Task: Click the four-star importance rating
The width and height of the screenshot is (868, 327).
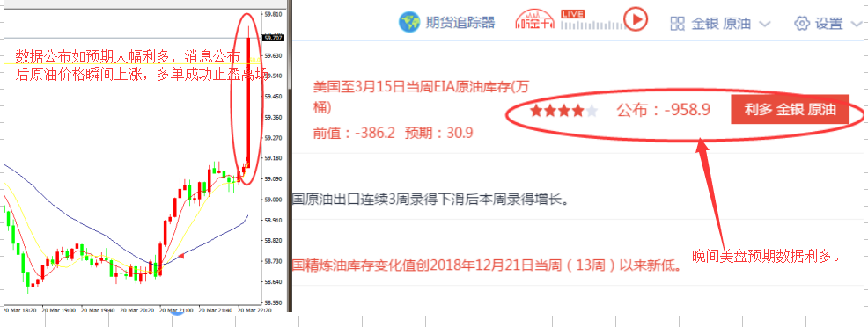Action: (563, 111)
